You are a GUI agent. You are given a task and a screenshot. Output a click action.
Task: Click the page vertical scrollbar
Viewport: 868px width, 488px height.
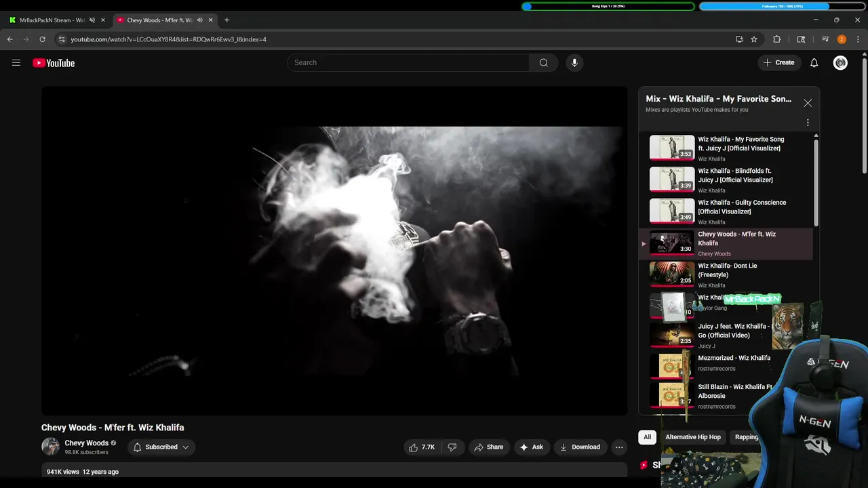coord(864,115)
